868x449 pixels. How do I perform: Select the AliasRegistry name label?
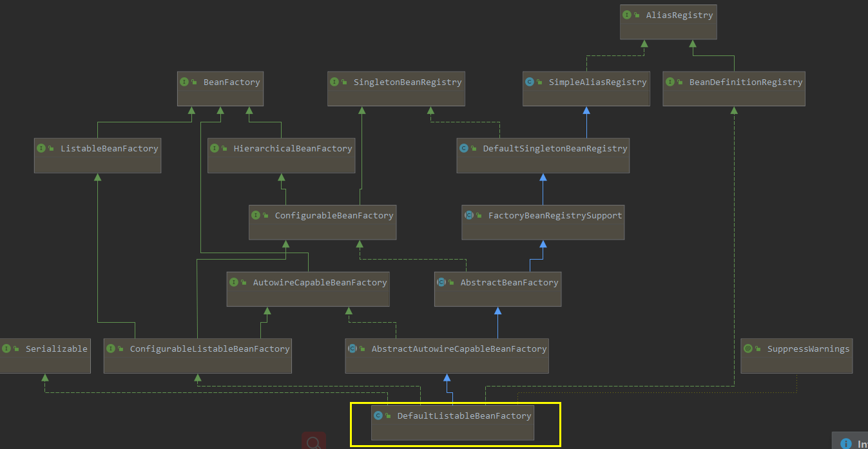point(680,15)
